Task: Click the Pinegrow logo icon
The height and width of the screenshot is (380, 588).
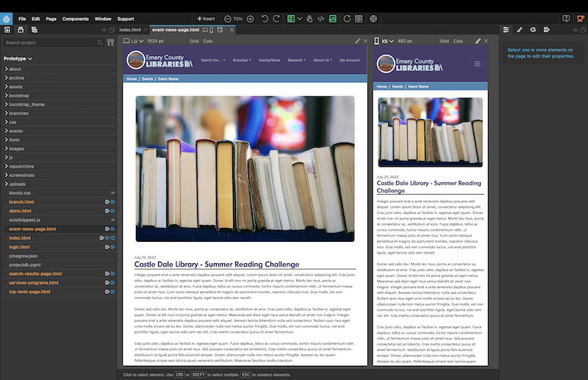Action: click(x=7, y=18)
